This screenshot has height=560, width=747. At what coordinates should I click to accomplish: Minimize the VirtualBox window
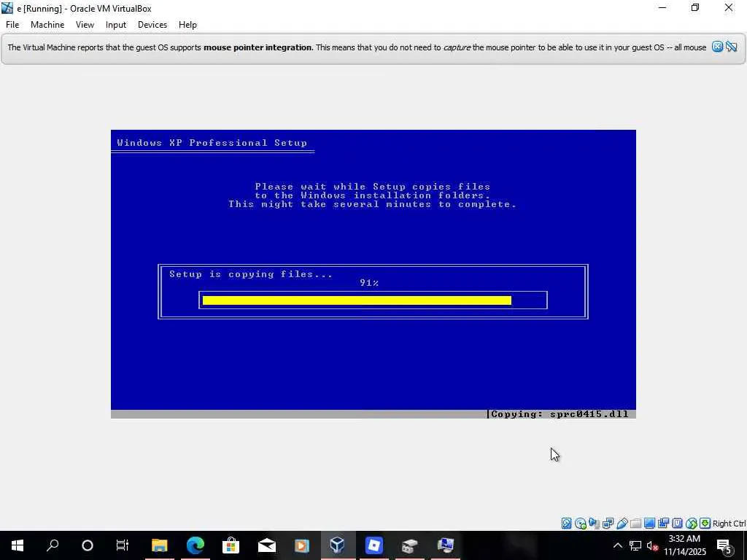click(x=662, y=7)
